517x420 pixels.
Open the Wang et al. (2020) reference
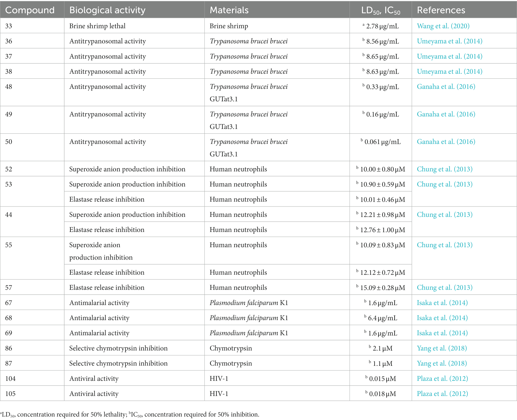[x=443, y=26]
